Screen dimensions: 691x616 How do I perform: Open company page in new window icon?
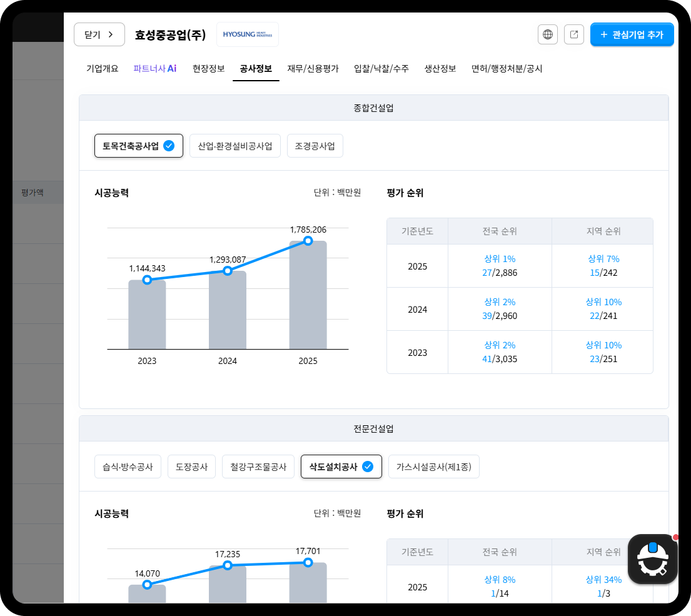[574, 34]
